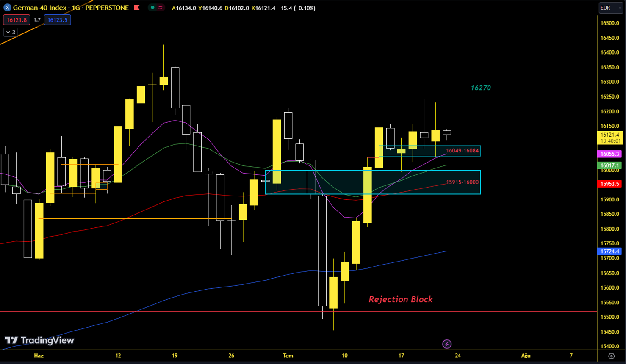Click the blue 15724.4 price tag

pyautogui.click(x=609, y=251)
